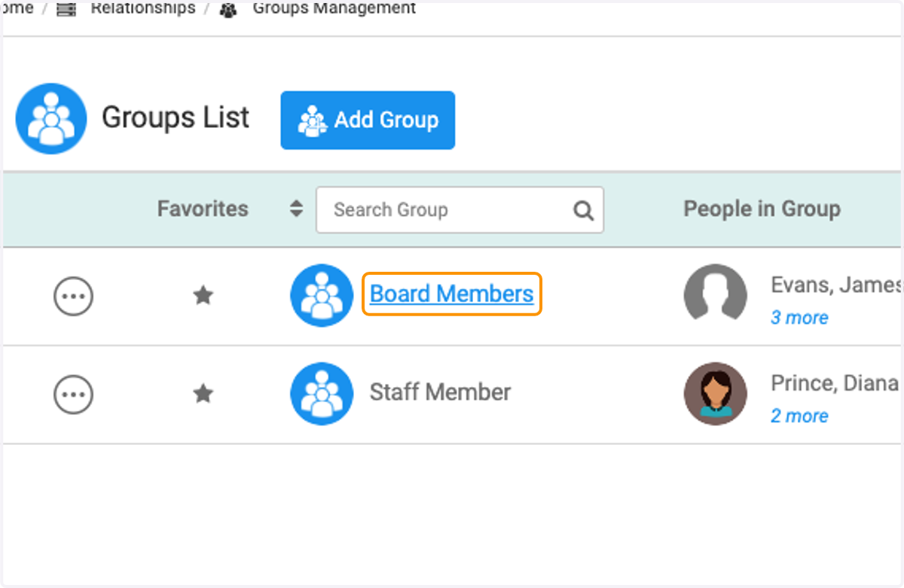Screen dimensions: 904x588
Task: Focus the Search Group input field
Action: (460, 209)
